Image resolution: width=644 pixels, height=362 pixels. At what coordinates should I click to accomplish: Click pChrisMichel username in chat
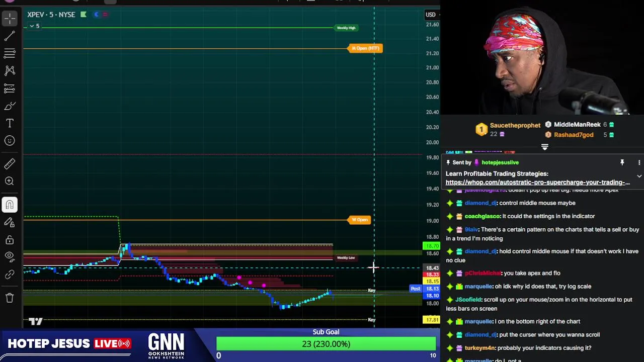pyautogui.click(x=482, y=273)
